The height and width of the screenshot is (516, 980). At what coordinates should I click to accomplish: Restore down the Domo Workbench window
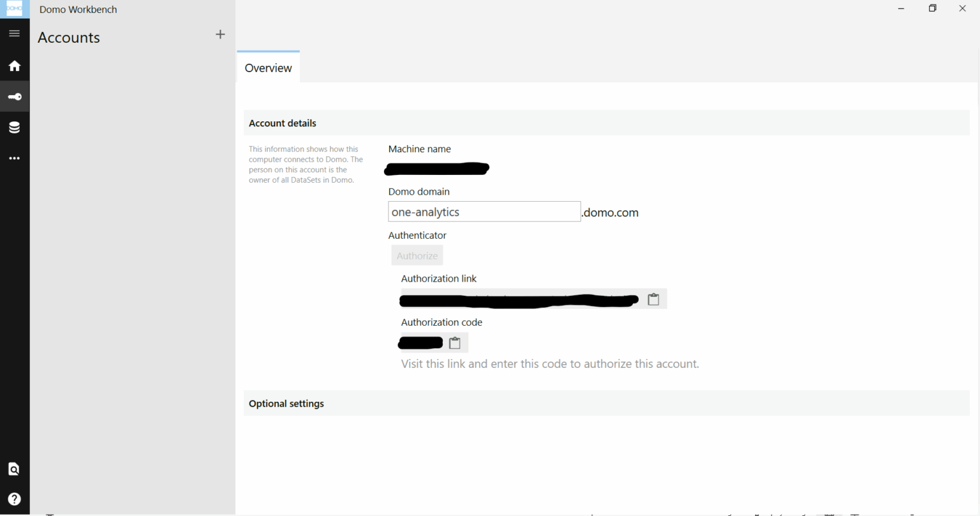(932, 8)
